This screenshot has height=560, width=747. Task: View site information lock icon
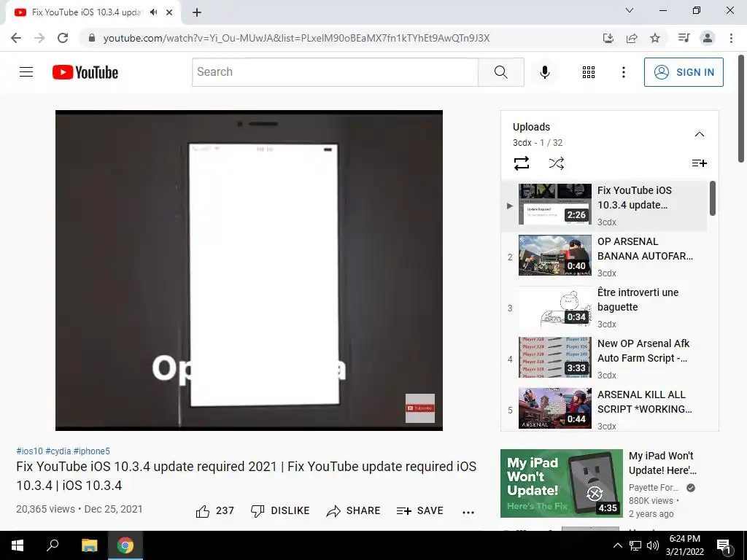(x=92, y=38)
